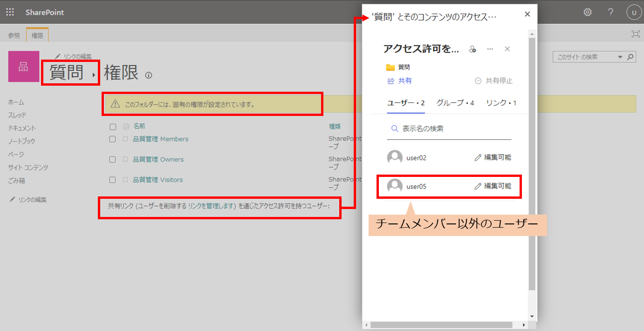Open the 品質管理 Members group link
This screenshot has width=644, height=331.
(161, 139)
